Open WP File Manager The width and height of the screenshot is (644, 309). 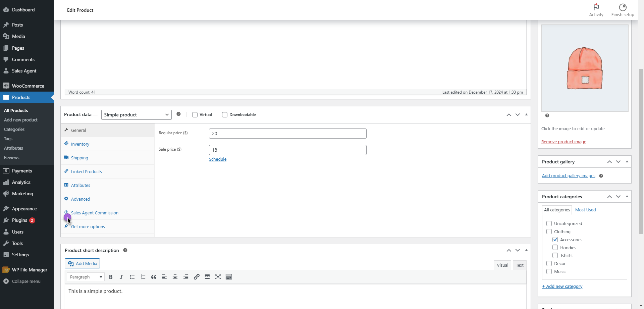tap(27, 270)
